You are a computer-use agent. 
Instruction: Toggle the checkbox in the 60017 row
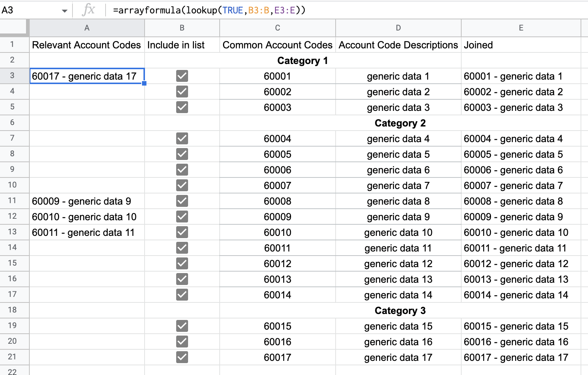pos(182,357)
